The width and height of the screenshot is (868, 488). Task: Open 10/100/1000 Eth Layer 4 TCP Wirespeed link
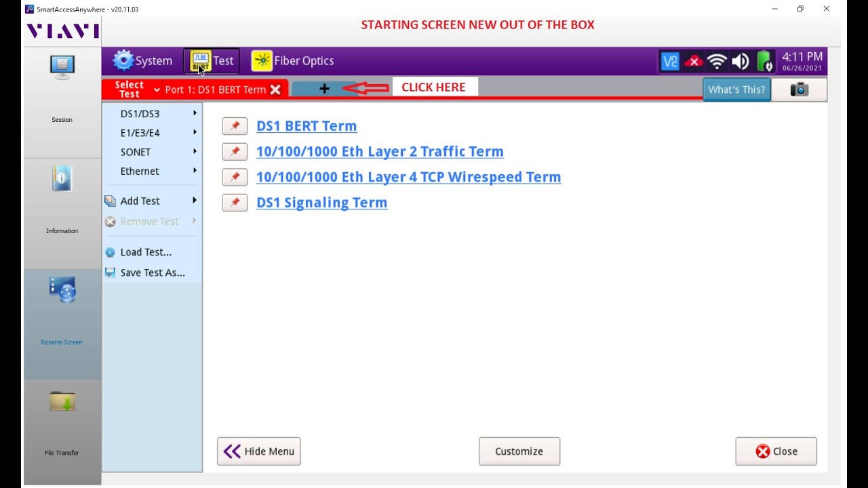click(408, 178)
